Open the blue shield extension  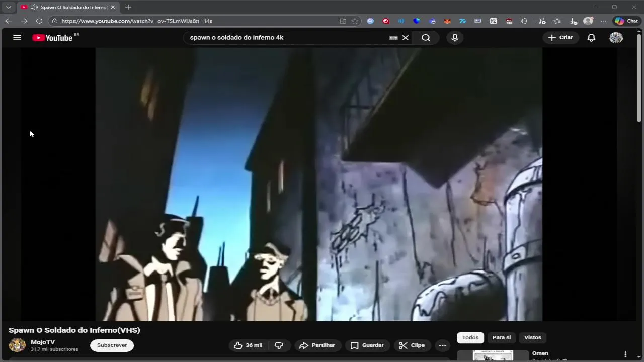pyautogui.click(x=417, y=21)
